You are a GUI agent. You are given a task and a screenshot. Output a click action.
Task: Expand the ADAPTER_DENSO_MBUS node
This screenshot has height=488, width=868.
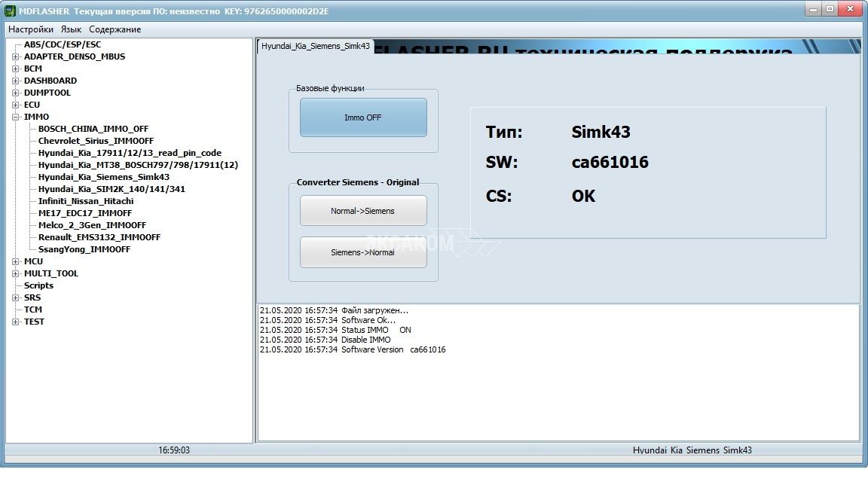tap(16, 56)
